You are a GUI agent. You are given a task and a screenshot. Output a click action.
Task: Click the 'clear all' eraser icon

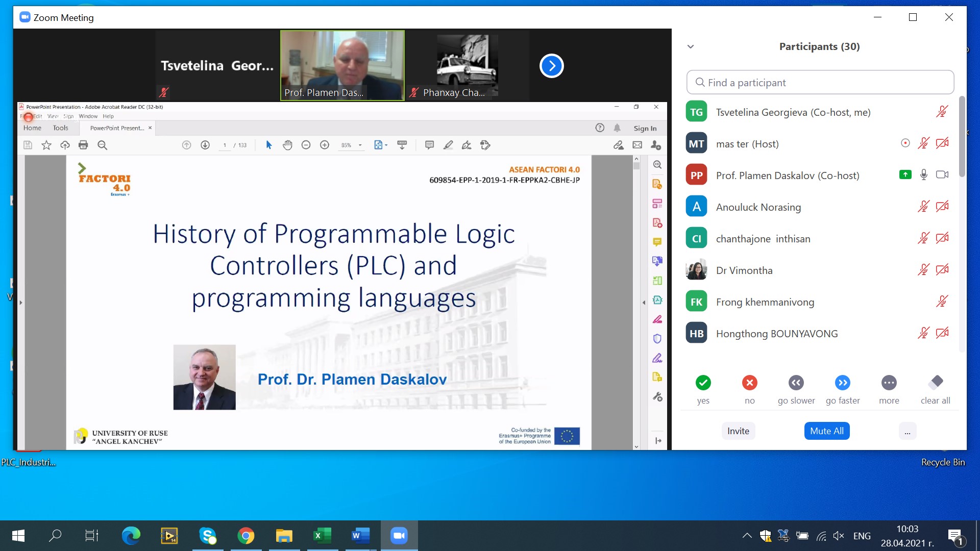[x=936, y=383]
